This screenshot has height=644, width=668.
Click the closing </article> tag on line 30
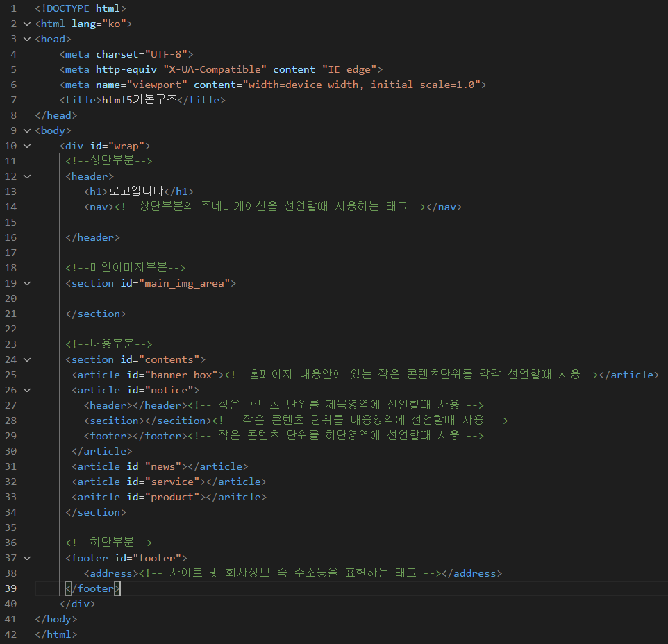[x=102, y=452]
